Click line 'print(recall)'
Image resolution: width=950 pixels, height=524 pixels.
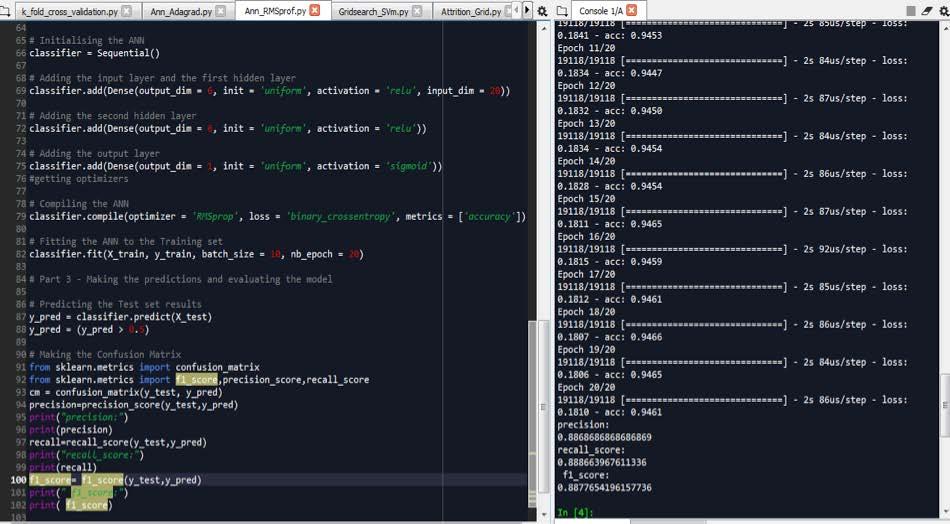[63, 467]
